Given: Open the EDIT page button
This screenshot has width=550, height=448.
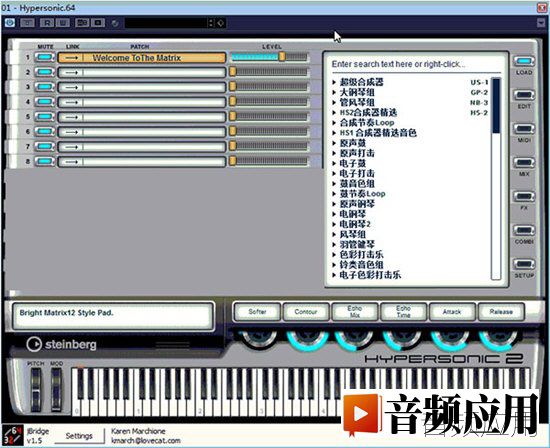Looking at the screenshot, I should tap(524, 95).
